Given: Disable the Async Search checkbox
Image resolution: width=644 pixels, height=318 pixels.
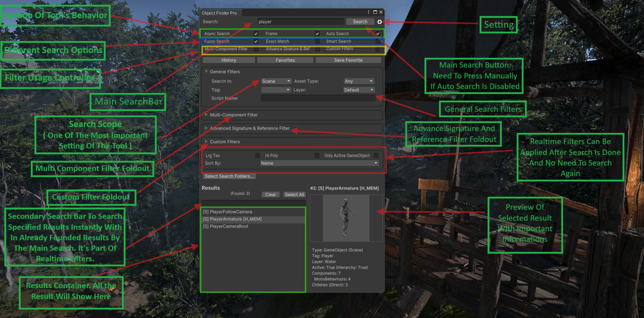Looking at the screenshot, I should [x=257, y=33].
